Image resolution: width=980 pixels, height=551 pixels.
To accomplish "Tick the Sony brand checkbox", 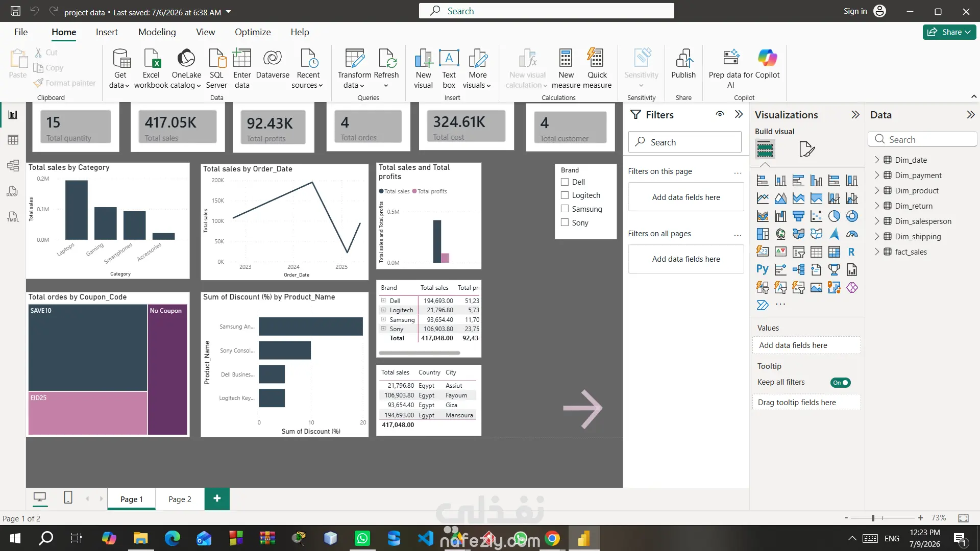I will point(565,222).
